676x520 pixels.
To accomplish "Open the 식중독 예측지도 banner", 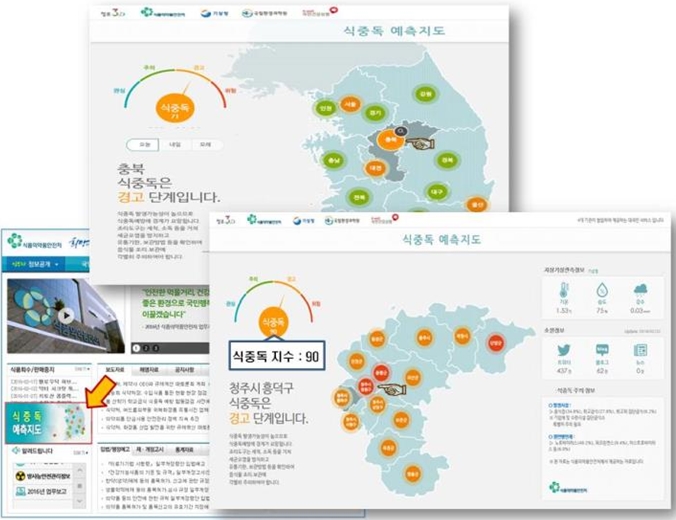I will (x=47, y=420).
